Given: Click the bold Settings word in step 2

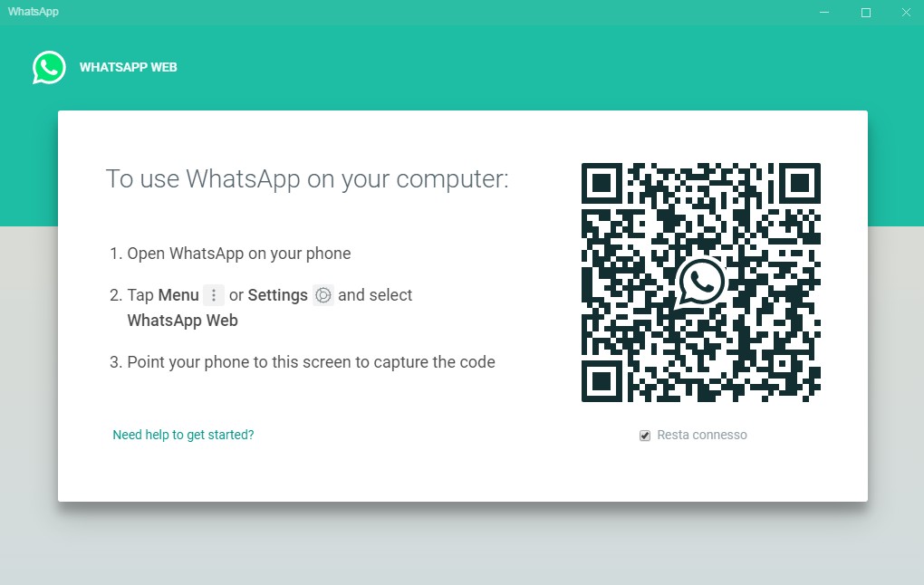Looking at the screenshot, I should tap(277, 295).
